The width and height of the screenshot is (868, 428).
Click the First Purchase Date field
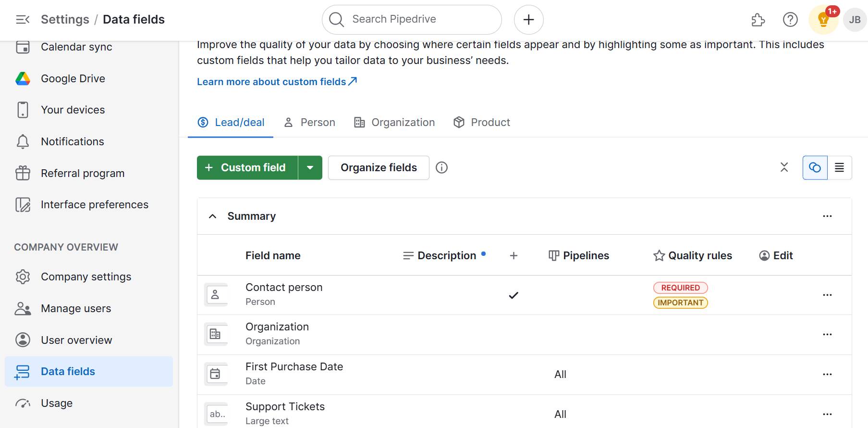(x=294, y=366)
